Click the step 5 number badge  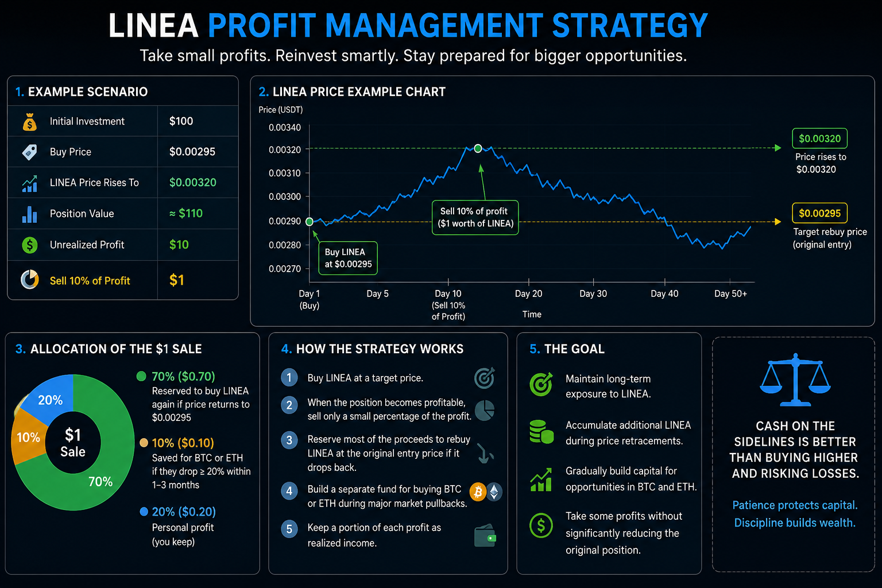pos(289,529)
